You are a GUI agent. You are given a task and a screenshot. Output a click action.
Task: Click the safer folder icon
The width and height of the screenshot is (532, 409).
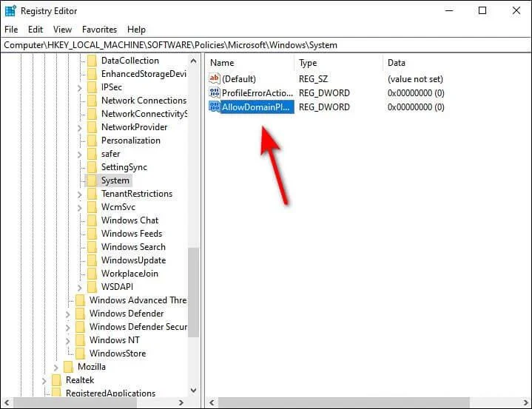tap(92, 154)
